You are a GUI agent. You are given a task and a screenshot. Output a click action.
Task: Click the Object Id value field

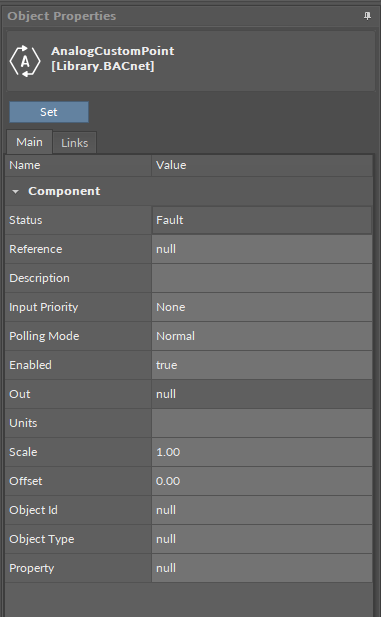(262, 510)
